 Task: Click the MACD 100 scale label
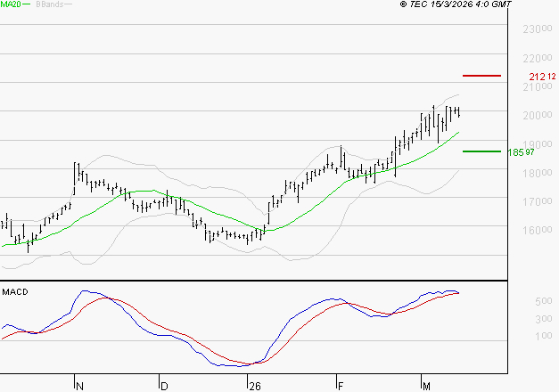[x=544, y=336]
